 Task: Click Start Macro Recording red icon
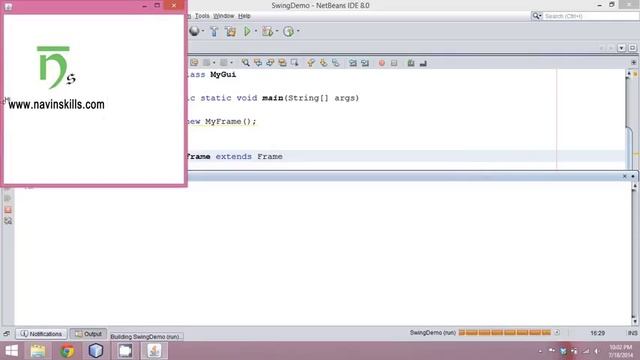click(x=382, y=63)
